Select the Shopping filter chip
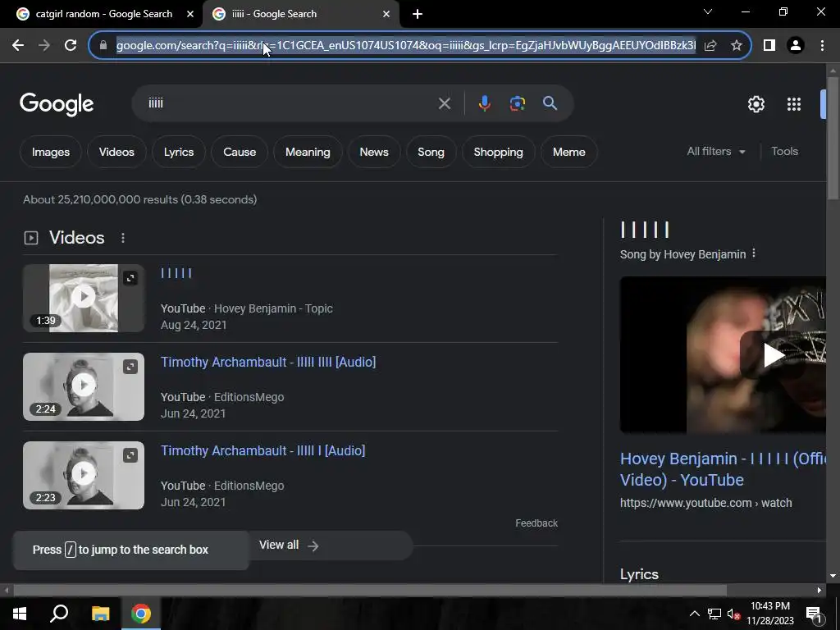Viewport: 840px width, 630px height. (x=498, y=152)
